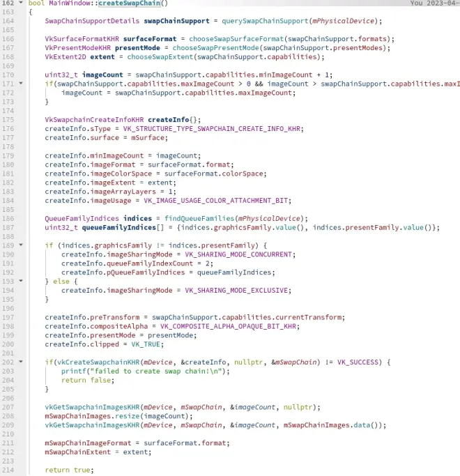Click the queueFamilyIndices array declaration
This screenshot has width=460, height=476.
pos(118,228)
